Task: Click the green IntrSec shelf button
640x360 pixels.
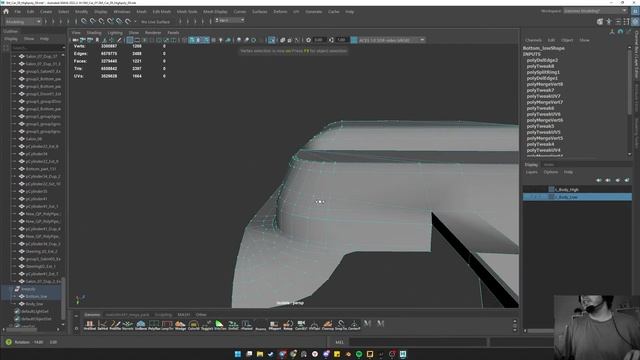Action: tap(220, 325)
